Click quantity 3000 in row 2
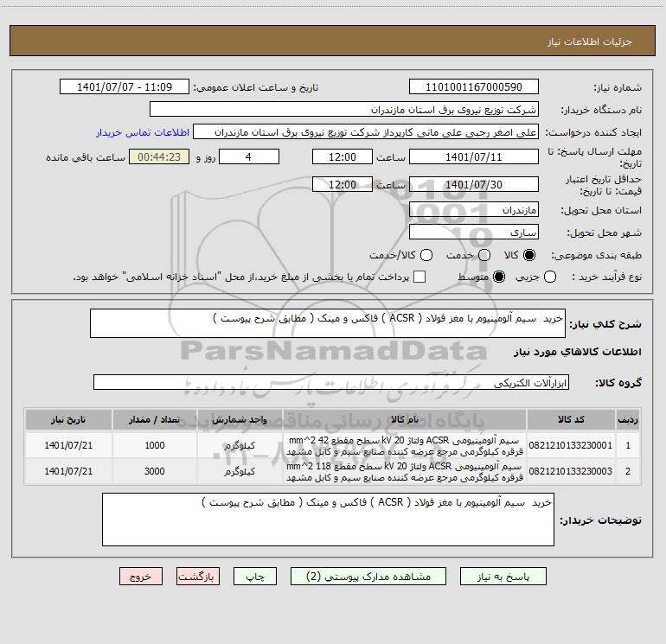The height and width of the screenshot is (644, 666). pyautogui.click(x=155, y=471)
